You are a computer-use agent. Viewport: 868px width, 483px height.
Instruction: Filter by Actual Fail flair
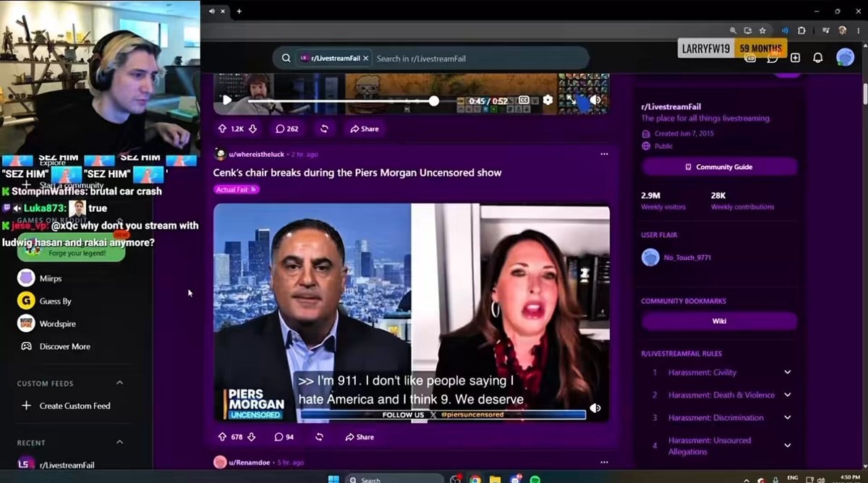coord(236,189)
